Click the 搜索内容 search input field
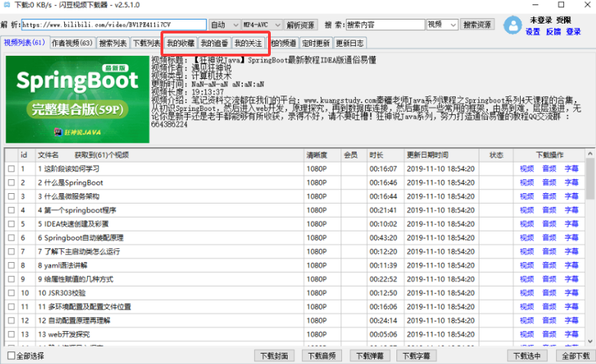 click(x=385, y=24)
